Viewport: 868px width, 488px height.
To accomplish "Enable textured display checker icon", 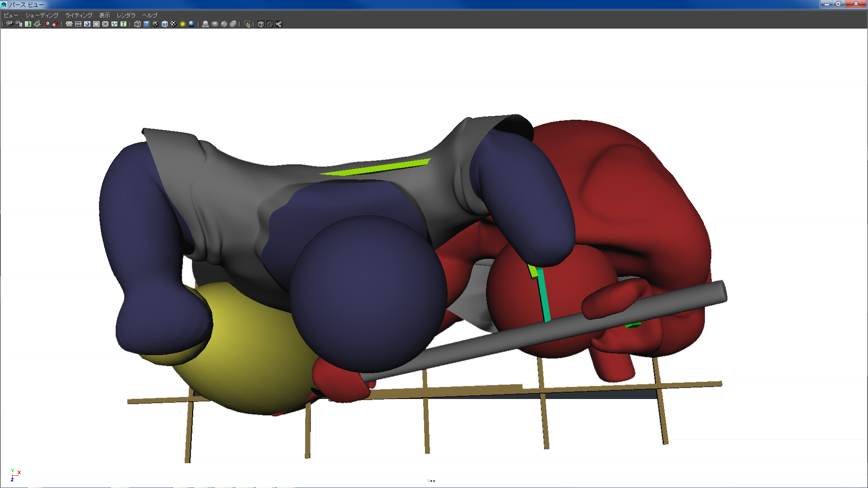I will [174, 24].
